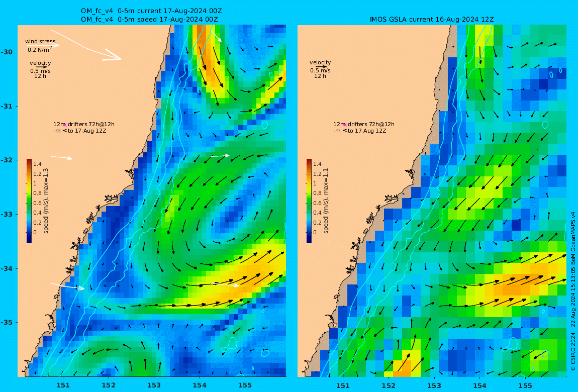This screenshot has width=578, height=392.
Task: Click the 'speed (m/s), max=1.3' colorbar label
Action: pos(46,201)
